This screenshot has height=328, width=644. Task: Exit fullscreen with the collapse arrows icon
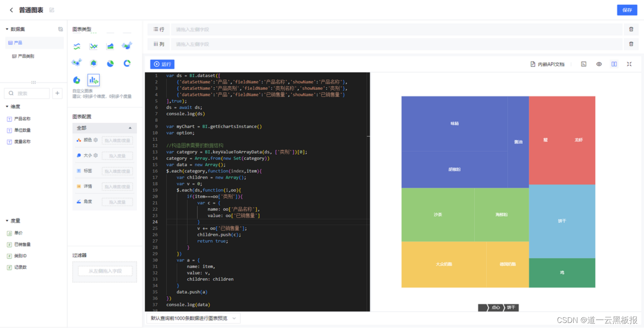coord(629,64)
